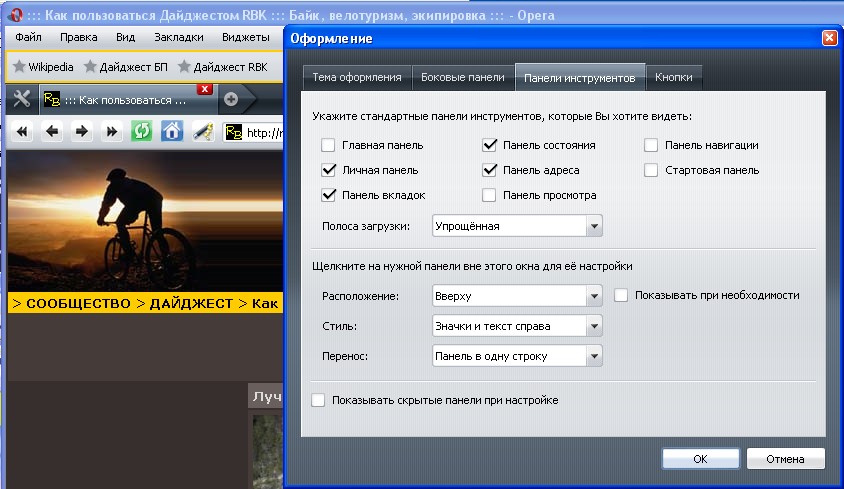The image size is (844, 489).
Task: Go forward using the right arrow
Action: [82, 132]
